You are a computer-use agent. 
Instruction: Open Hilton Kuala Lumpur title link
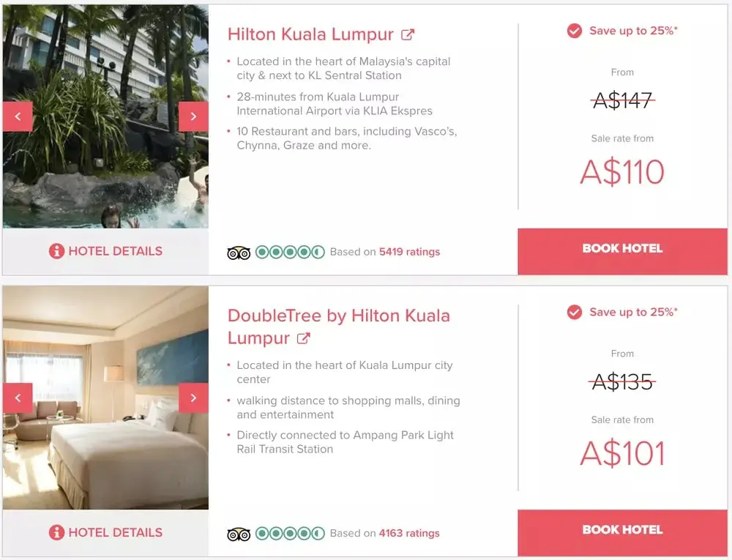(310, 34)
